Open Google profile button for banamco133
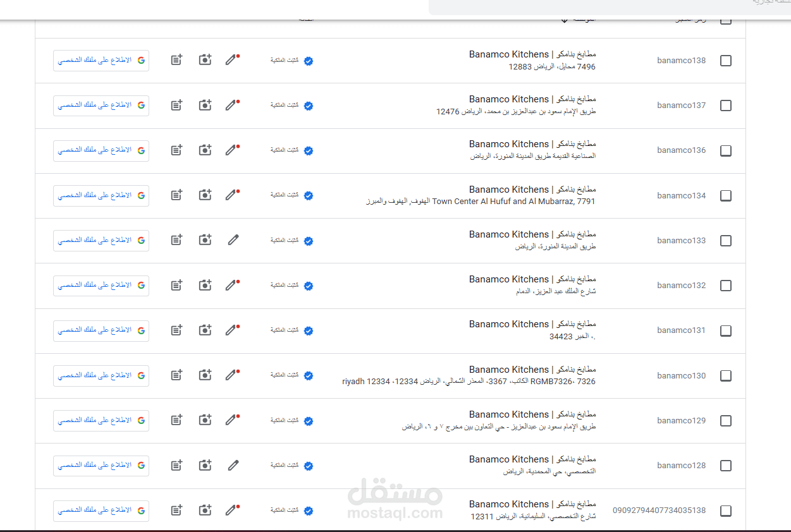The width and height of the screenshot is (791, 532). 101,241
